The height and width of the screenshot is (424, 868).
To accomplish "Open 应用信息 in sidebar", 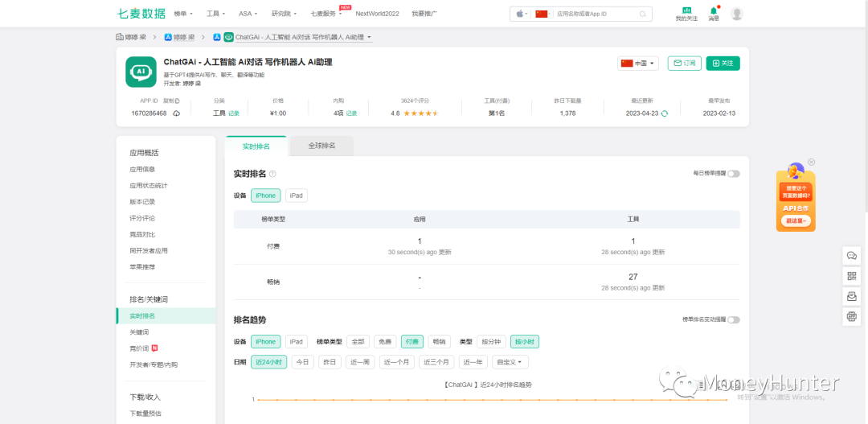I will coord(142,169).
